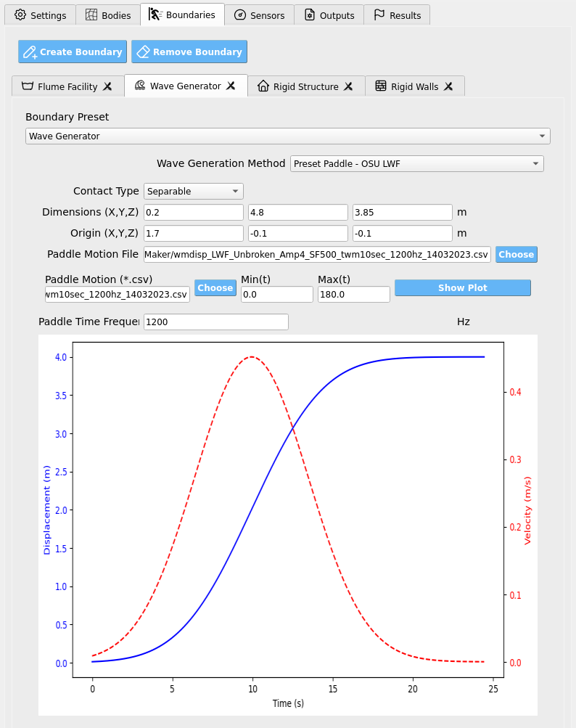Edit the Paddle Time Frequency field
576x728 pixels.
click(216, 322)
